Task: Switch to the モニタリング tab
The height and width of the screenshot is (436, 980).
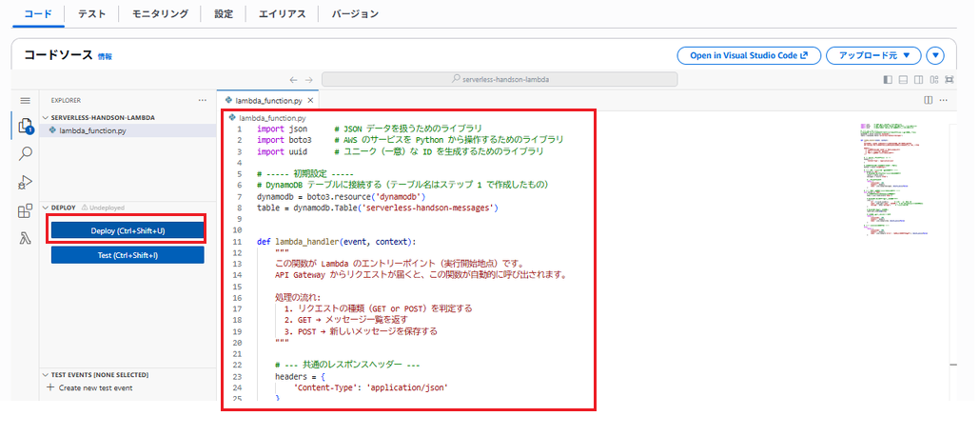Action: pyautogui.click(x=160, y=14)
